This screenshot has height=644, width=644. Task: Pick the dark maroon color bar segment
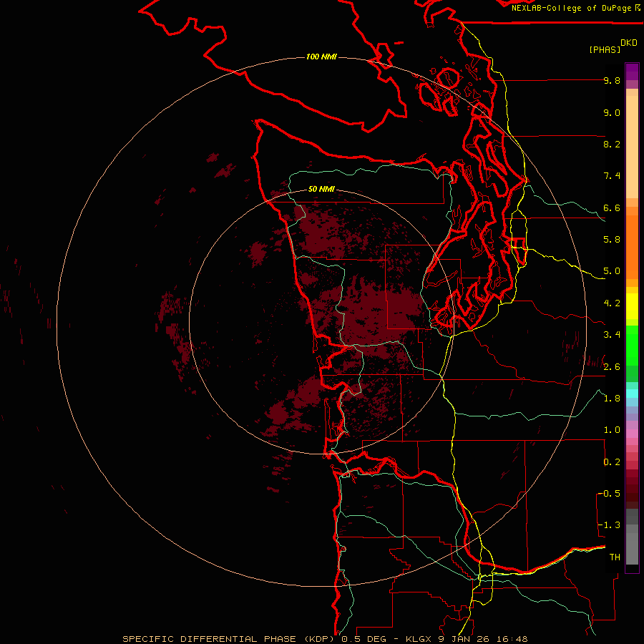coord(632,489)
